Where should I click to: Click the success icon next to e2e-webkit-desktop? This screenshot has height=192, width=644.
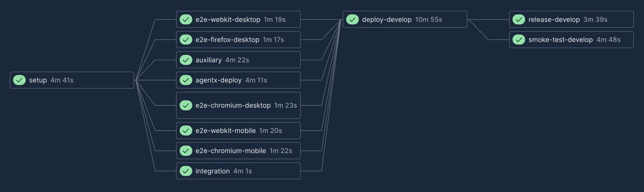click(x=186, y=20)
